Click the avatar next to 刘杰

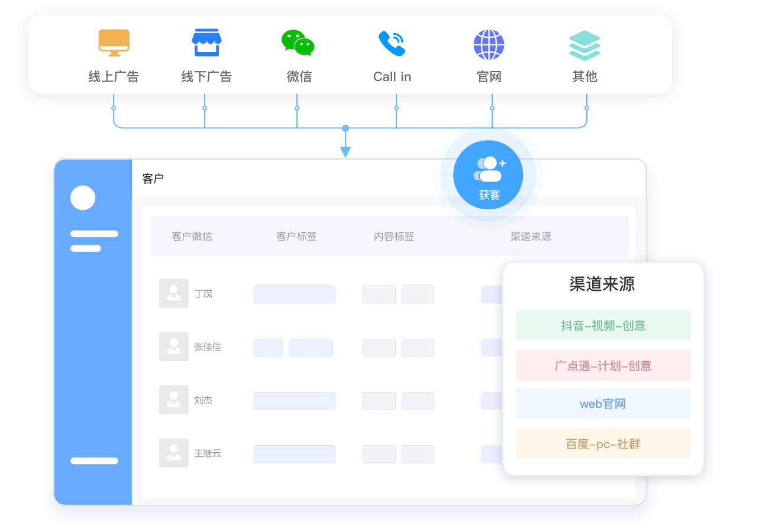174,400
